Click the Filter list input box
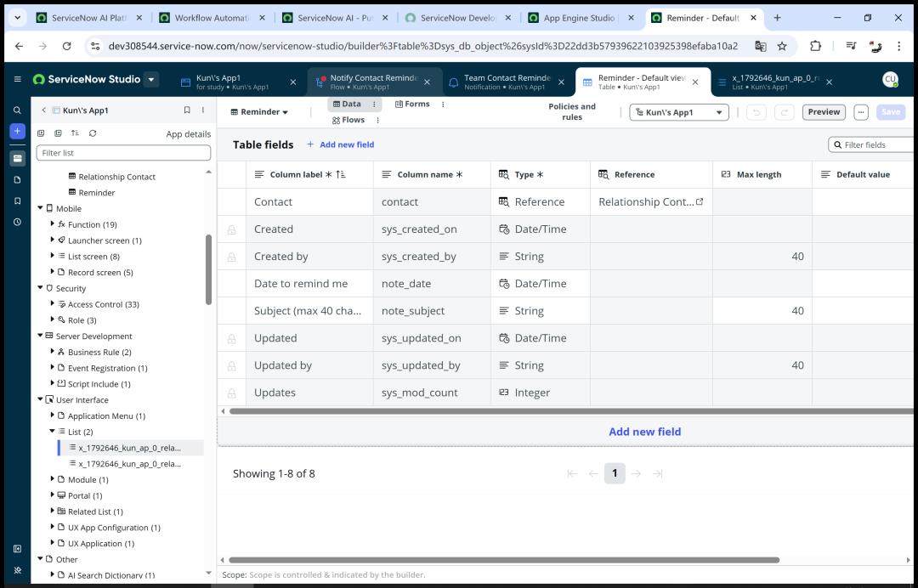Screen dimensions: 918x588 pyautogui.click(x=123, y=153)
